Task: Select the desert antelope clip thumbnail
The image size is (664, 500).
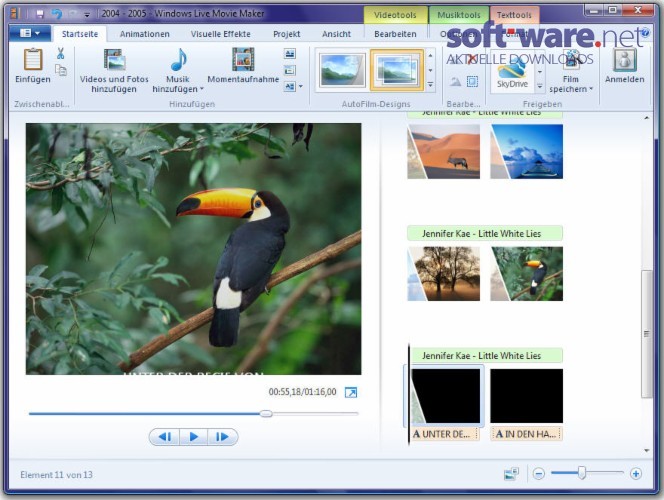Action: pyautogui.click(x=443, y=151)
